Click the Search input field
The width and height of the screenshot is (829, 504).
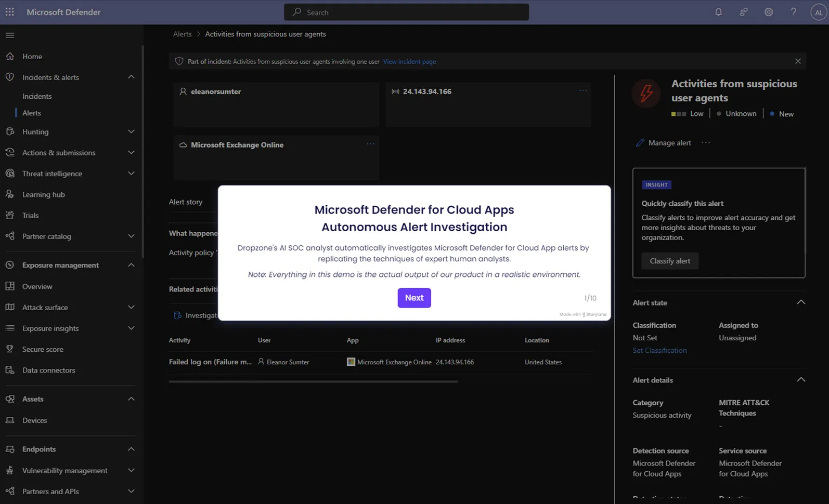(x=406, y=12)
